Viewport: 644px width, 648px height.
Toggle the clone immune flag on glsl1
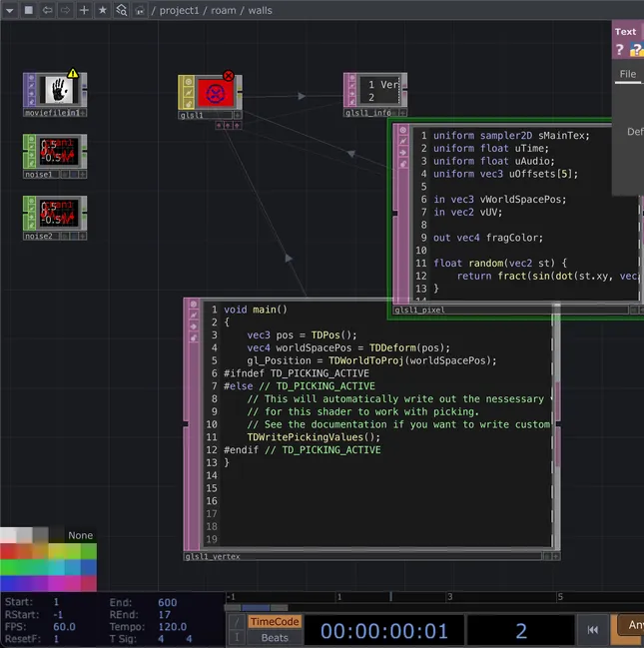pyautogui.click(x=189, y=93)
